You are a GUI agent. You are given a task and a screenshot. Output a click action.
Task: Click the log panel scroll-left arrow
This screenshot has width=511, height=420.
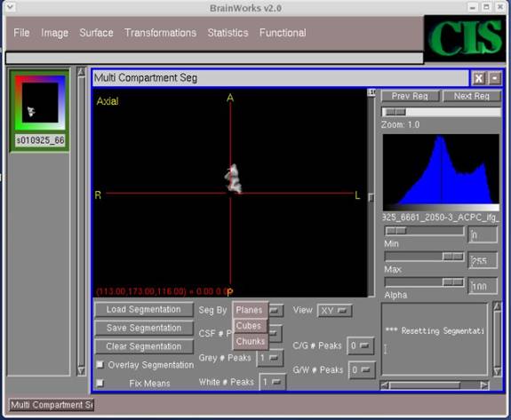pyautogui.click(x=385, y=385)
